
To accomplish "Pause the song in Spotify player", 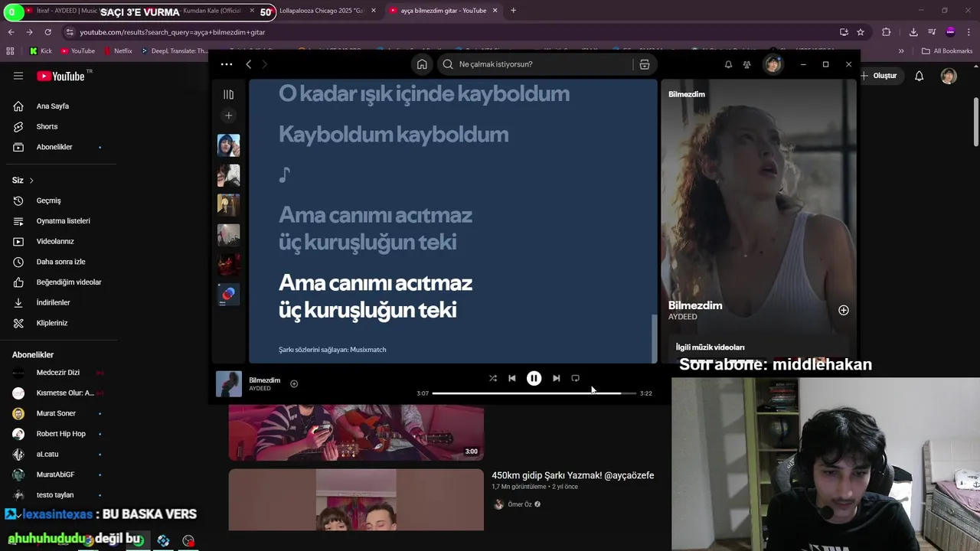I will pos(534,378).
